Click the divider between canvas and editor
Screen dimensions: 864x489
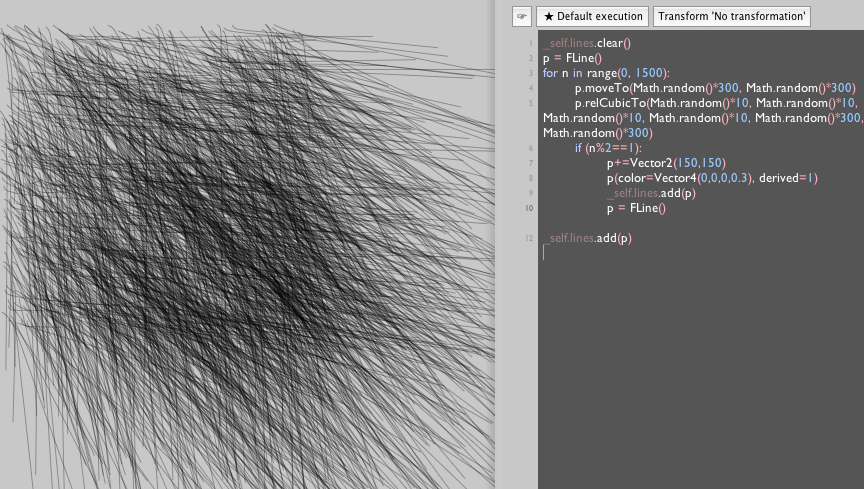[x=497, y=250]
